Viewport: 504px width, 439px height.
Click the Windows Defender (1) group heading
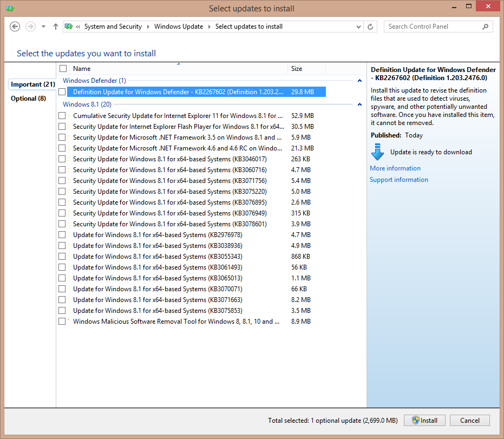tap(94, 80)
